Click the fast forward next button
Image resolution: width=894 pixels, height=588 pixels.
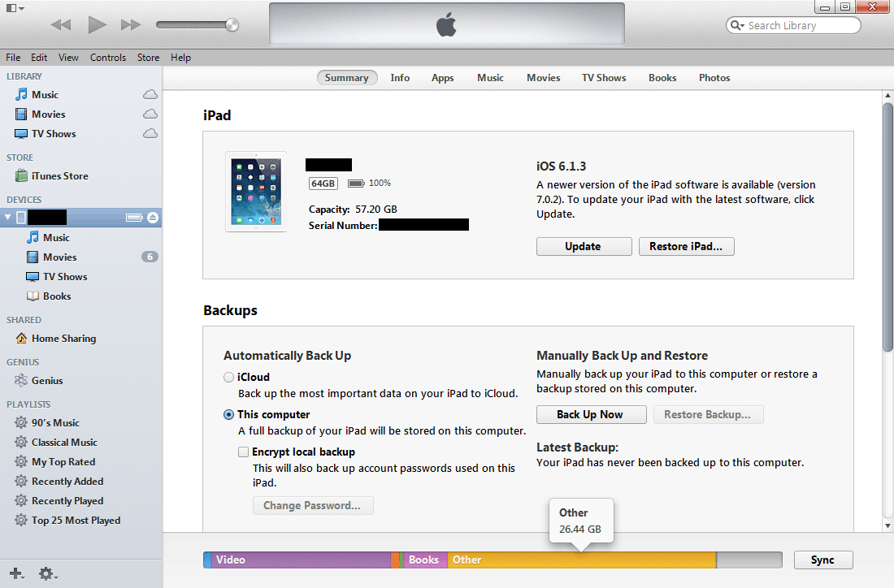[131, 24]
